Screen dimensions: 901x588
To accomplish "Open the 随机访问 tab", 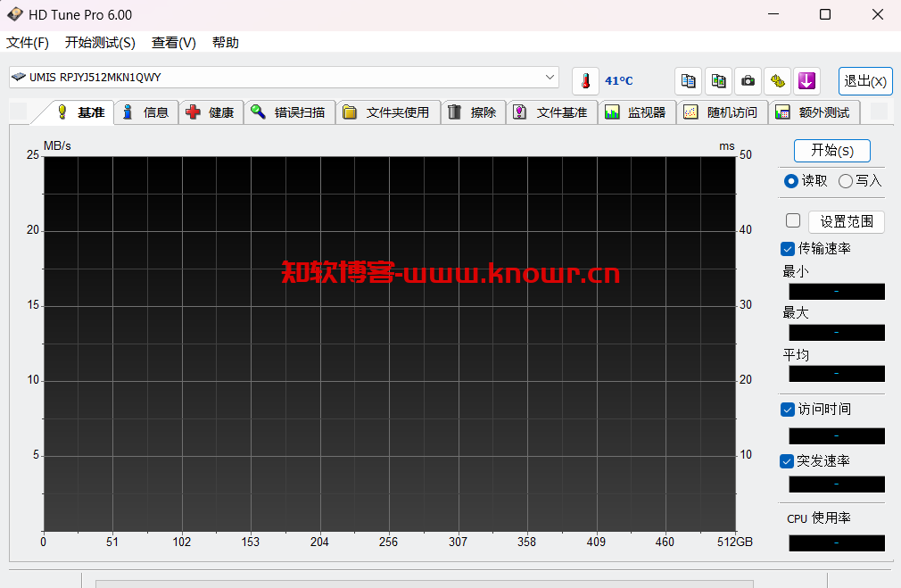I will pos(723,112).
